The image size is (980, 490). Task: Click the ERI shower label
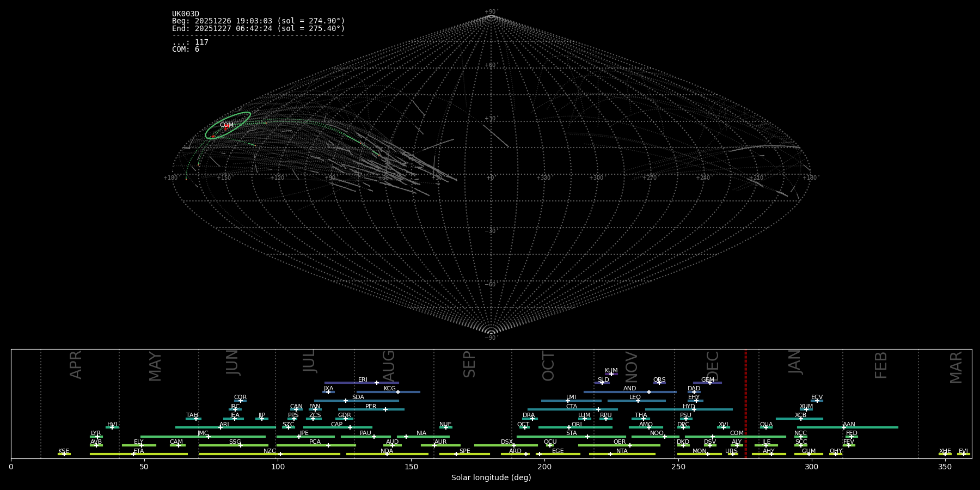tap(363, 380)
